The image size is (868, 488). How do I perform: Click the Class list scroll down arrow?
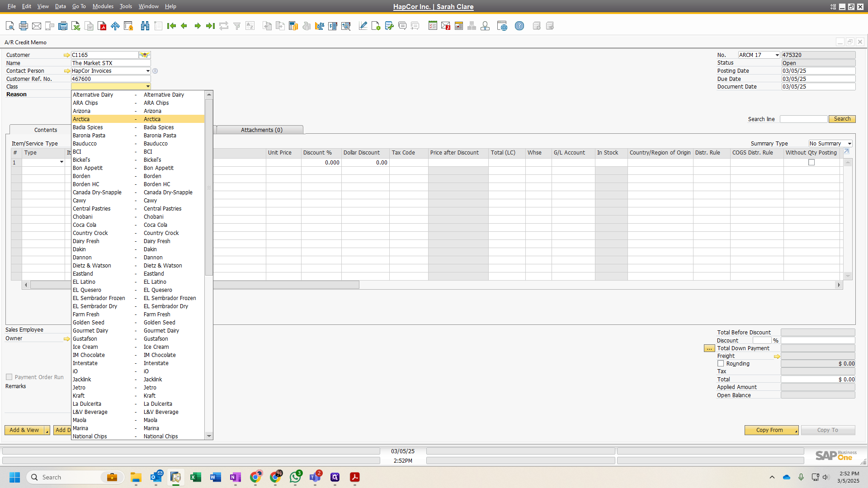(x=209, y=436)
